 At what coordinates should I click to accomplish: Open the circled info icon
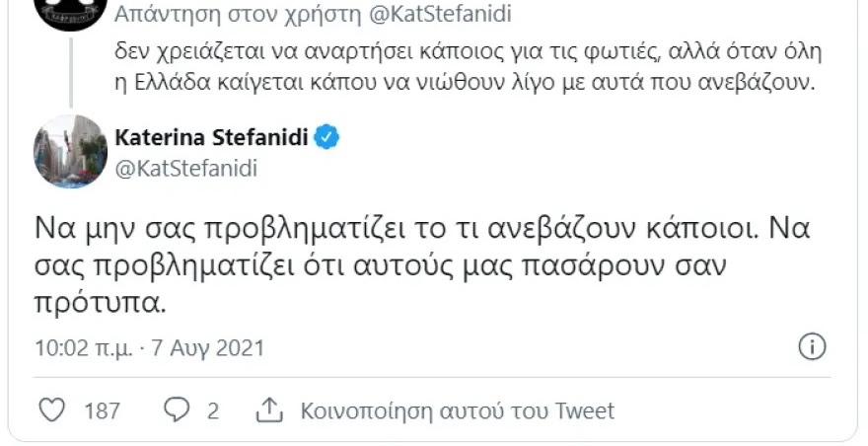point(811,347)
